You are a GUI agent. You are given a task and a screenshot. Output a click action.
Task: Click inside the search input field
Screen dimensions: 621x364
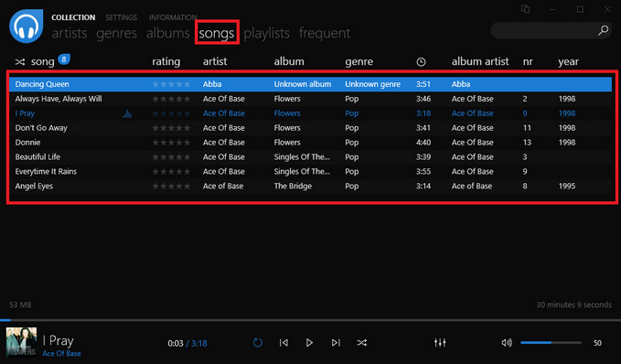click(x=544, y=30)
